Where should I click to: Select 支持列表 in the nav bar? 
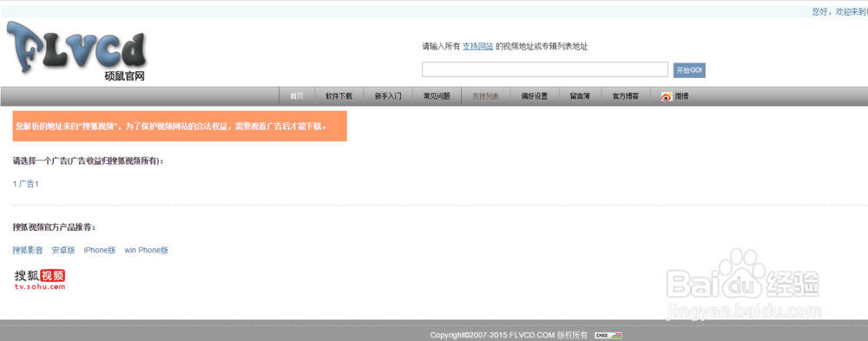click(485, 96)
